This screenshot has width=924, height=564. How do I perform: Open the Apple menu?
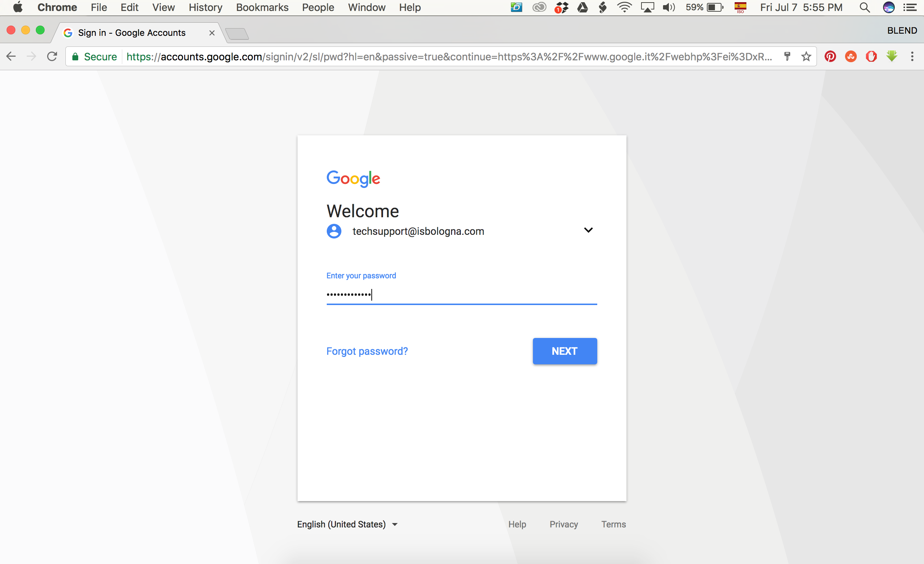[18, 7]
